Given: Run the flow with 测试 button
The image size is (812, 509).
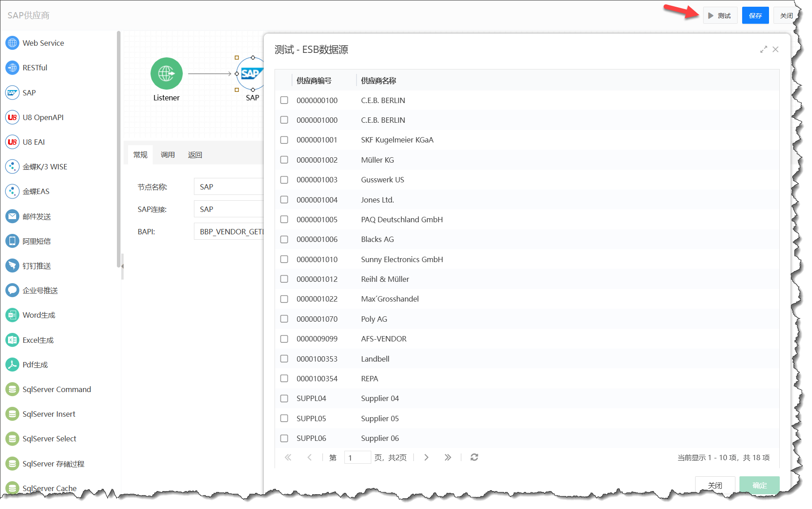Looking at the screenshot, I should click(x=720, y=16).
